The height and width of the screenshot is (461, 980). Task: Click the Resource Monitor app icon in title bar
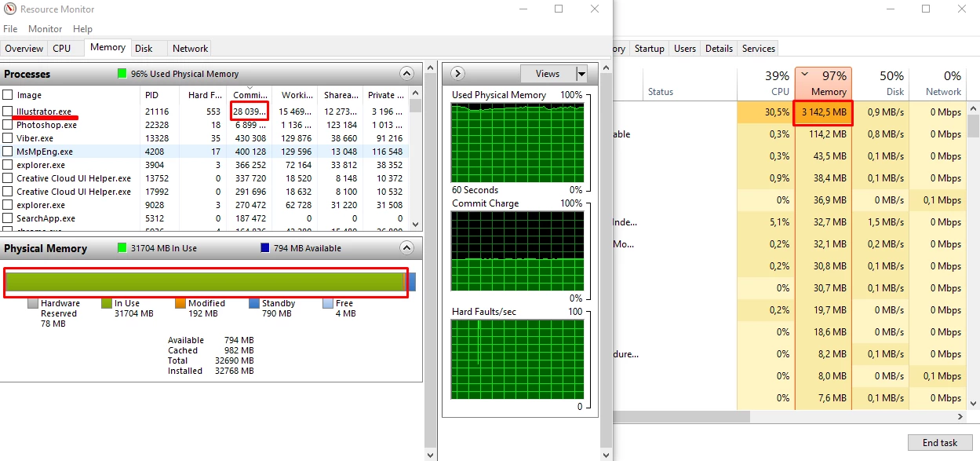point(10,9)
